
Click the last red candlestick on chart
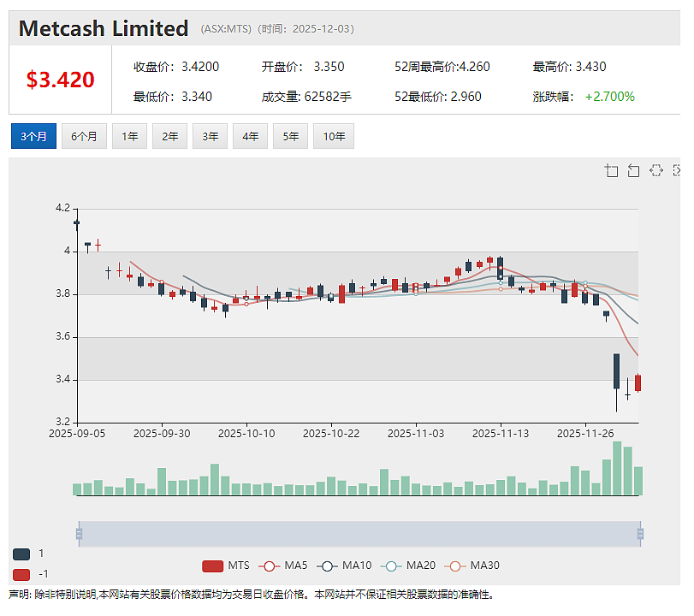tap(638, 382)
